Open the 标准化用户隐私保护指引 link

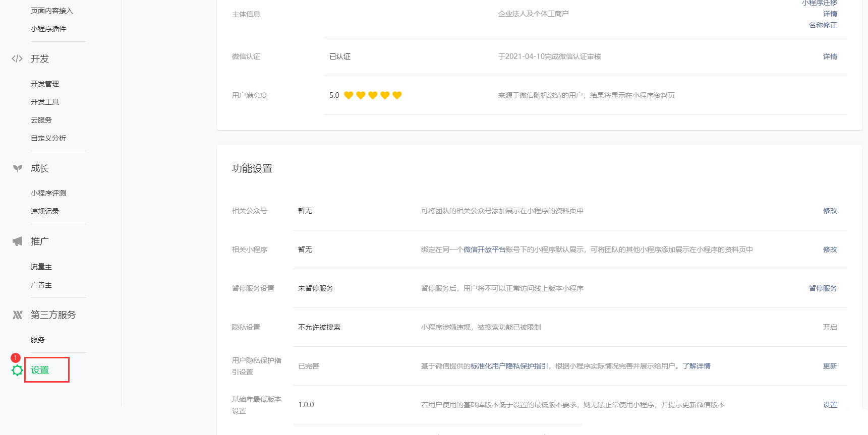pyautogui.click(x=509, y=366)
